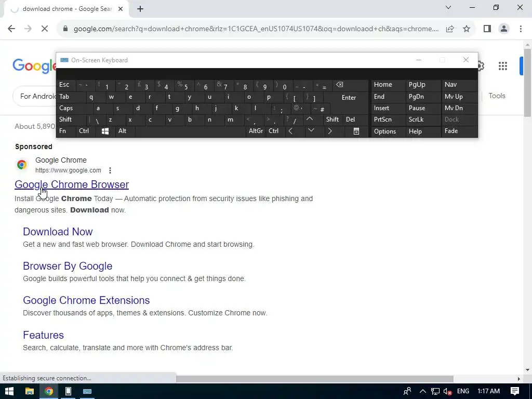Open Google apps grid

point(502,66)
